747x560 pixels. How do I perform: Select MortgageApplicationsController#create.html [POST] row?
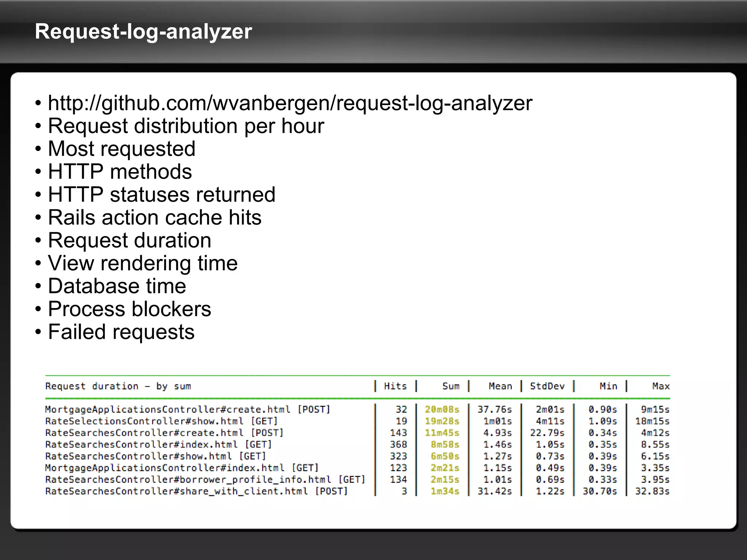coord(357,409)
